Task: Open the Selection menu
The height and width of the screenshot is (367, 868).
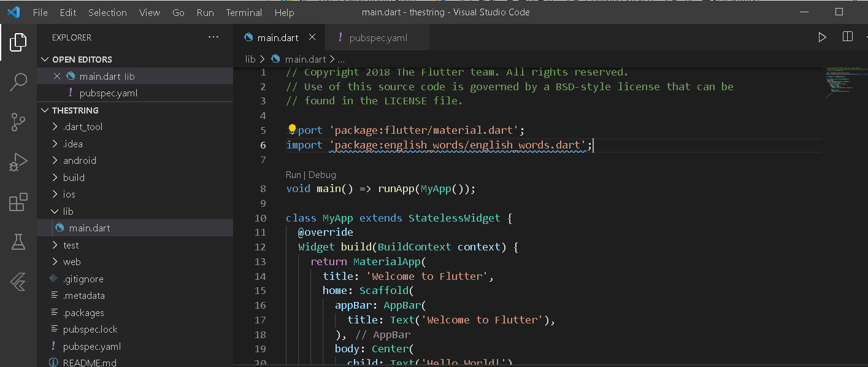Action: [107, 12]
